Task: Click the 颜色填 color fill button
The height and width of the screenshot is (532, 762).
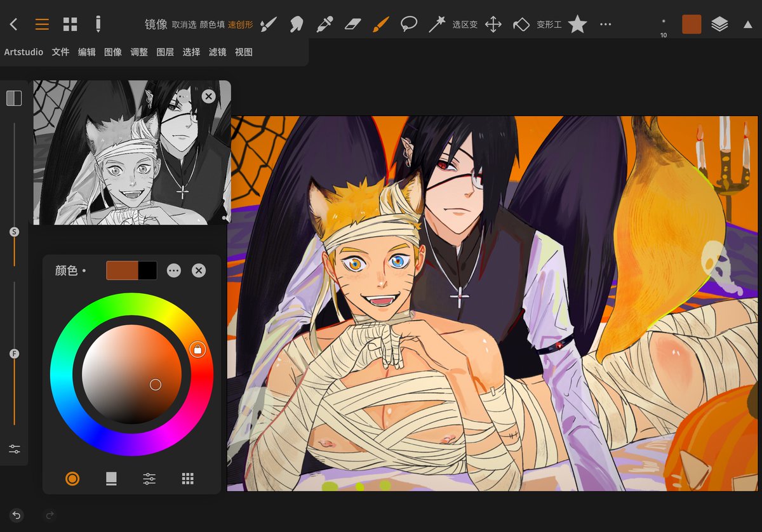Action: pyautogui.click(x=212, y=25)
